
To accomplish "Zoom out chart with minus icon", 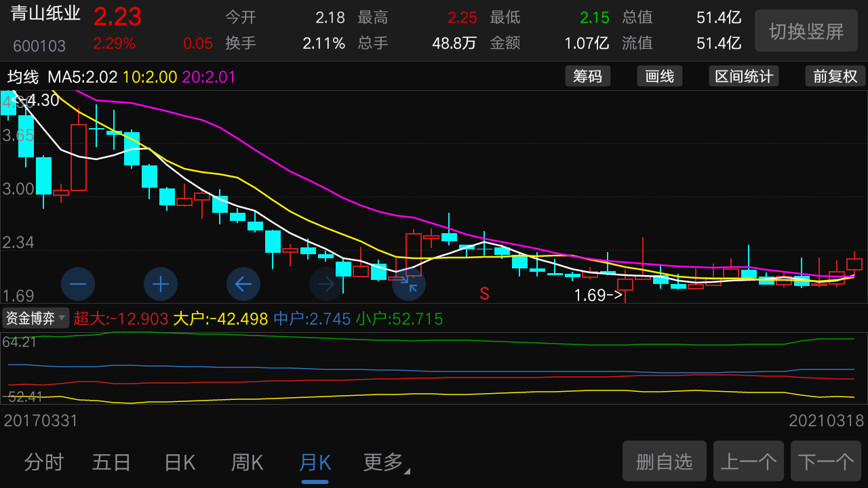I will coord(78,284).
